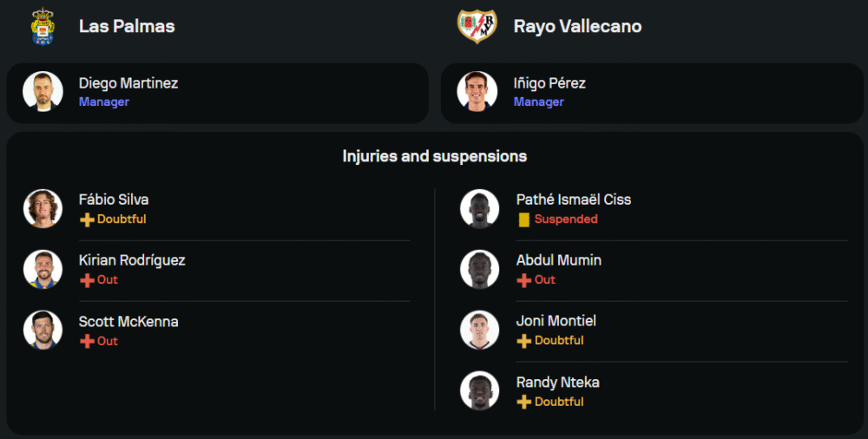The height and width of the screenshot is (439, 868).
Task: Click the Rayo Vallecano club crest
Action: point(477,26)
